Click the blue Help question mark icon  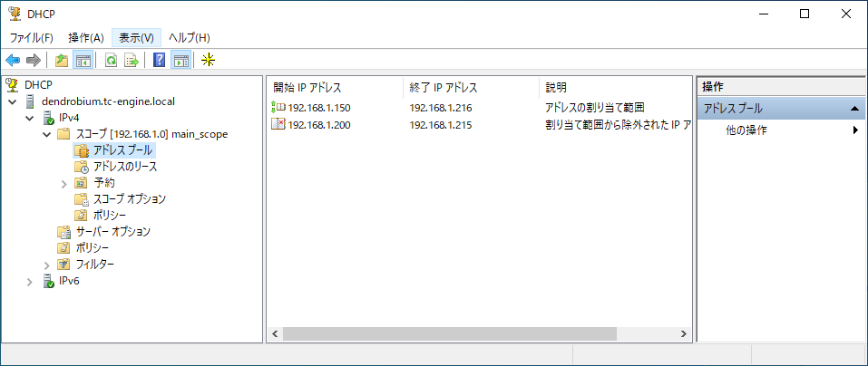(x=159, y=61)
